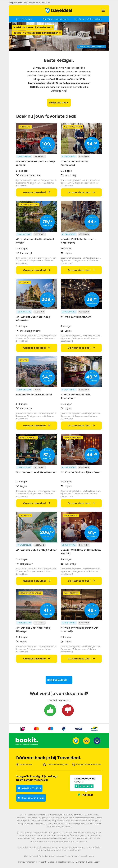Click the yellow W brand circle icon
Screen dimensions: 118x868
pyautogui.click(x=86, y=741)
